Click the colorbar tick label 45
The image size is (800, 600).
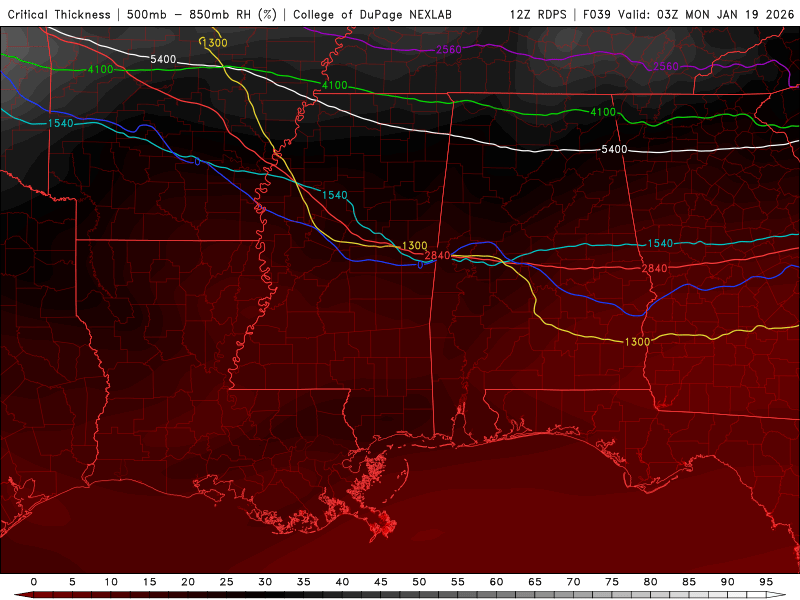(381, 582)
